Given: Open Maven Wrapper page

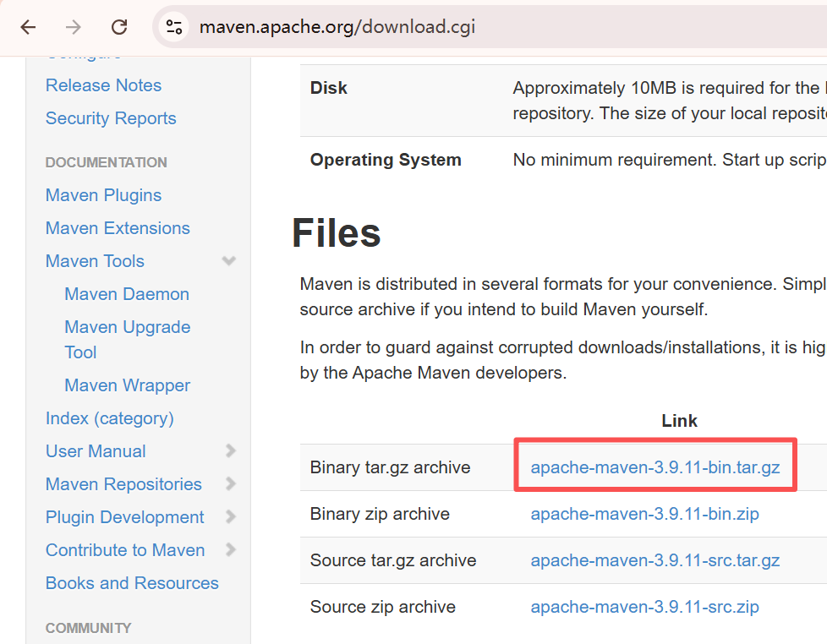Looking at the screenshot, I should pyautogui.click(x=127, y=385).
